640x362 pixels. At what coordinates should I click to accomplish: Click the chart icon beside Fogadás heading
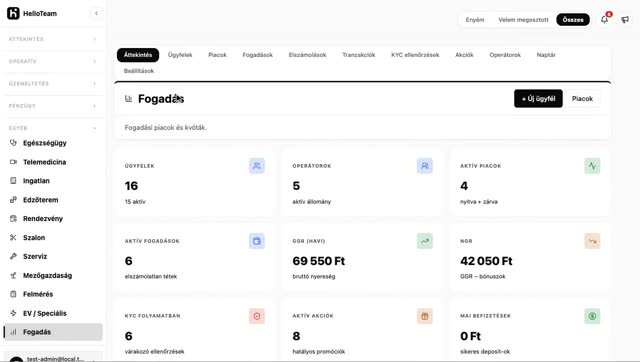[129, 99]
